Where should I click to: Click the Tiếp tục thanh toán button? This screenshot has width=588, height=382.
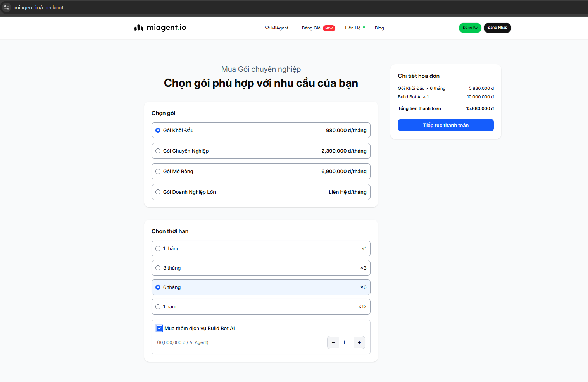(446, 125)
